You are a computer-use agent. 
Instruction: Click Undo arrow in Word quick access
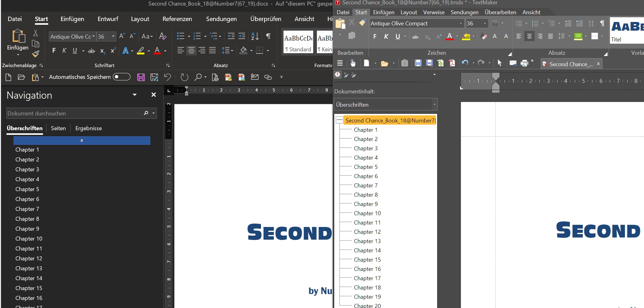pyautogui.click(x=167, y=77)
